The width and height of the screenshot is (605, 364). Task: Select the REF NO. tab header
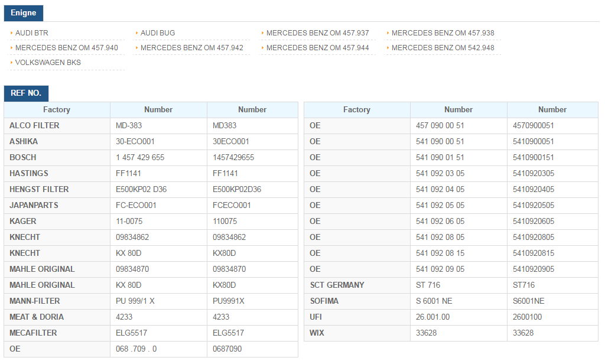[x=26, y=93]
